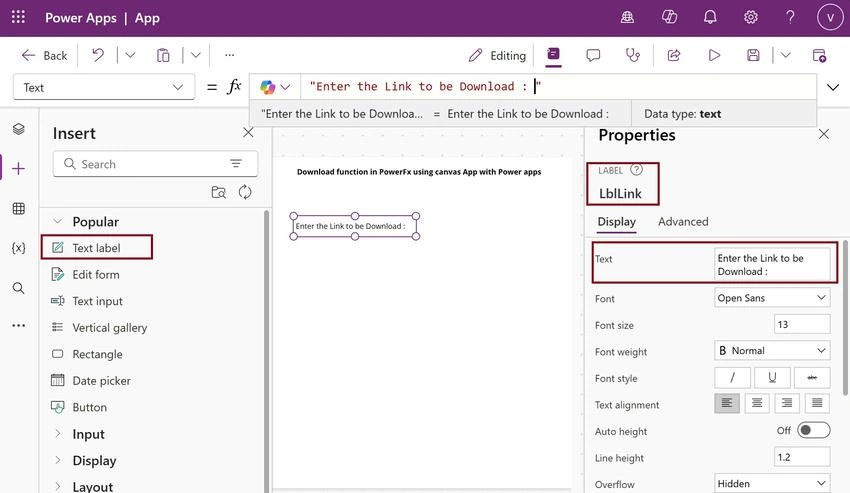850x493 pixels.
Task: Open the Data table icon in sidebar
Action: point(18,208)
